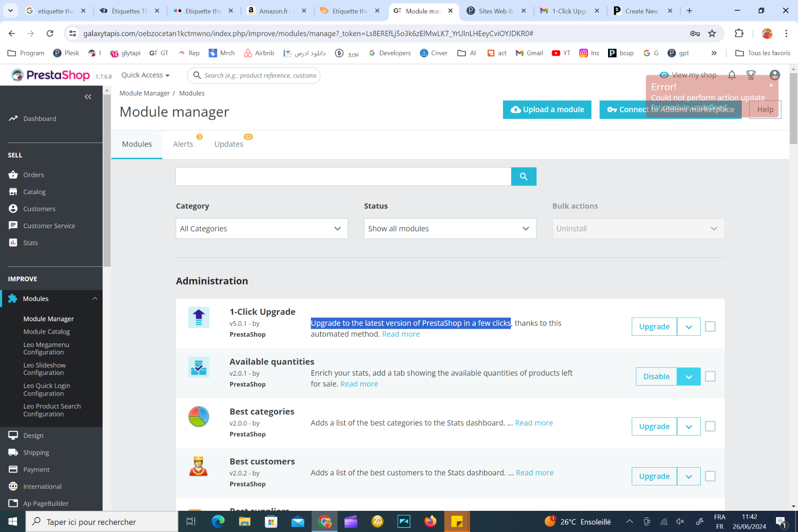This screenshot has width=798, height=532.
Task: Check the 1-Click Upgrade module checkbox
Action: click(x=710, y=327)
